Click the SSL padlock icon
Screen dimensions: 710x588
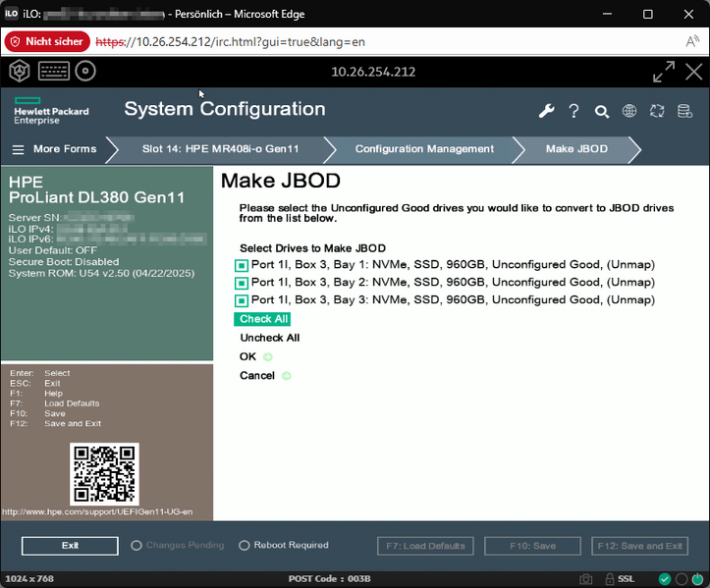(x=610, y=579)
